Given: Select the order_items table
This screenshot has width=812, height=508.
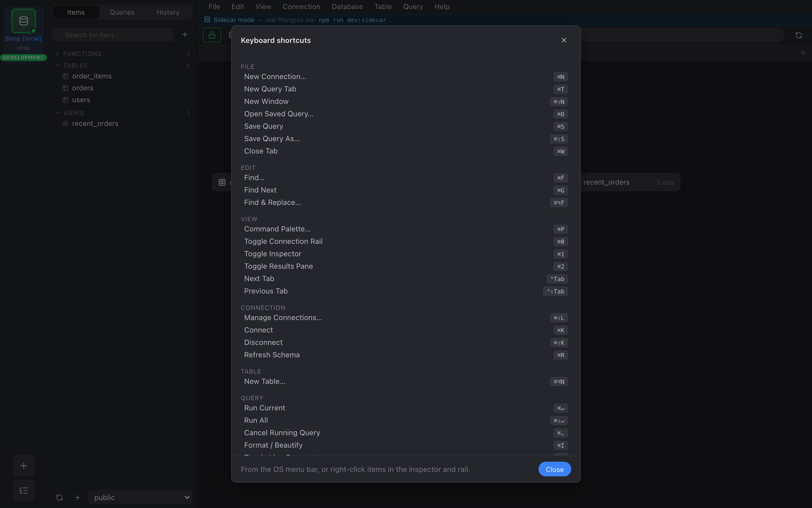Looking at the screenshot, I should point(122,76).
